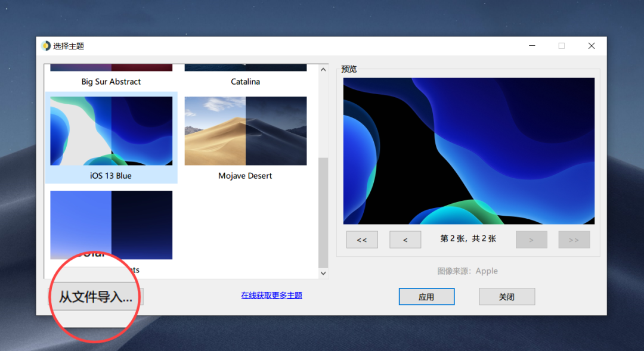Viewport: 644px width, 351px height.
Task: Open the 在线获取更多主题 link
Action: tap(271, 296)
